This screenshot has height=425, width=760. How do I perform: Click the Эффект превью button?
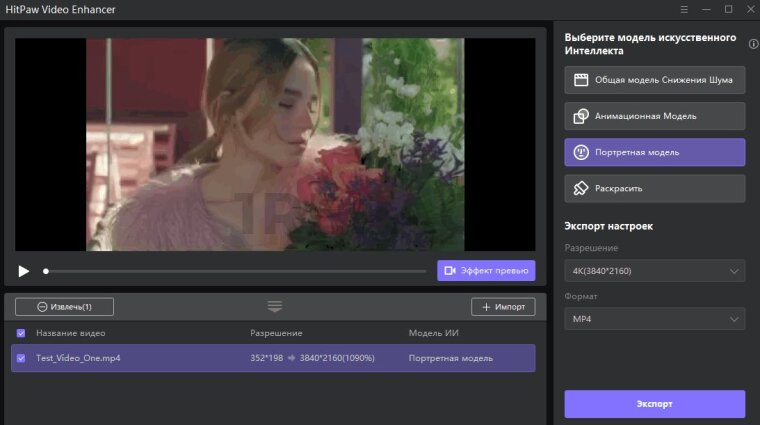(486, 271)
